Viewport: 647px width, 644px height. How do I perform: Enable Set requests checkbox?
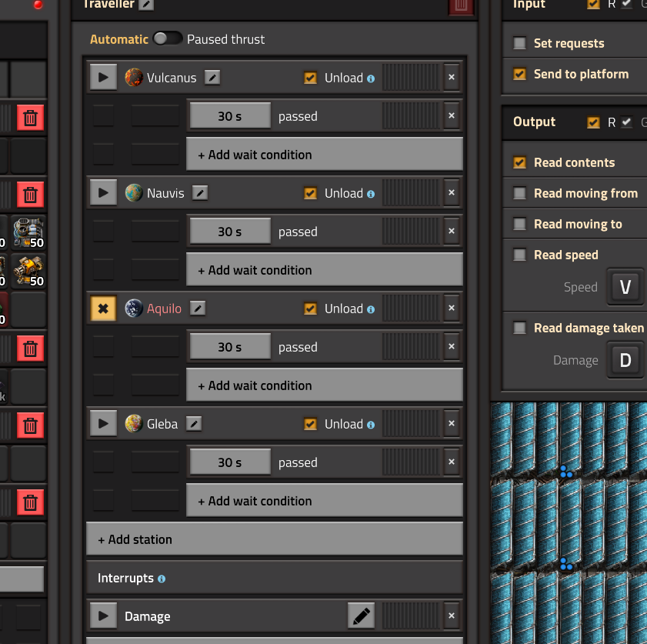pos(519,43)
